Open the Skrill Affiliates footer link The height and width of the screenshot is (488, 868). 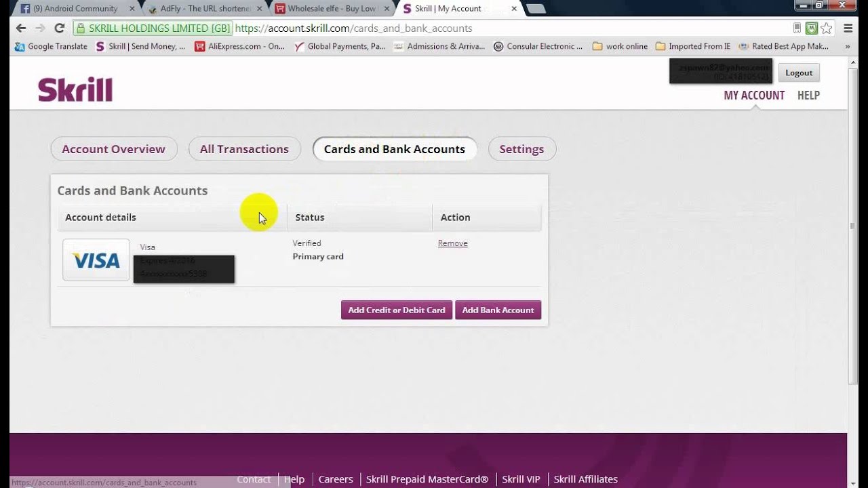(586, 479)
